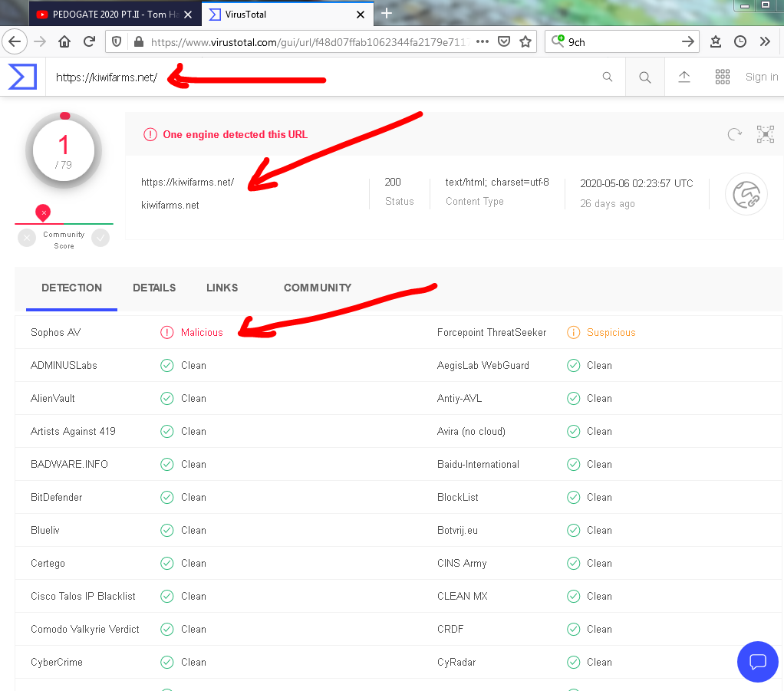
Task: Open the blue chat support button
Action: point(757,662)
